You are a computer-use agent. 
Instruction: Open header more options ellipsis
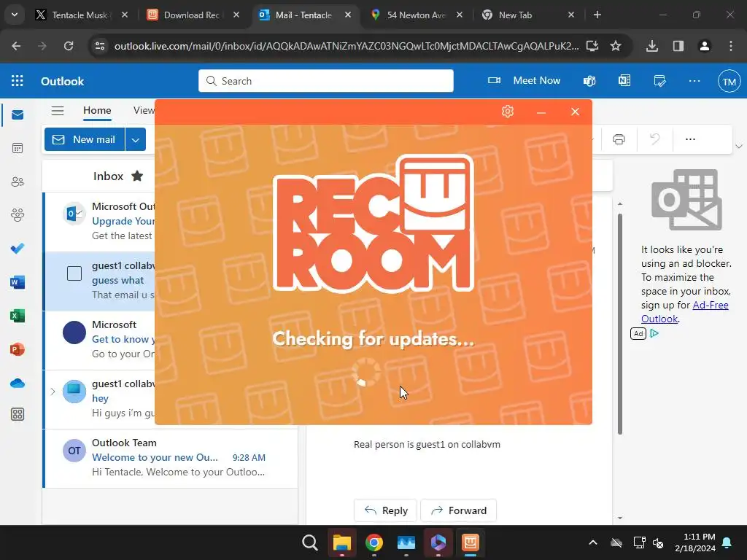tap(694, 80)
